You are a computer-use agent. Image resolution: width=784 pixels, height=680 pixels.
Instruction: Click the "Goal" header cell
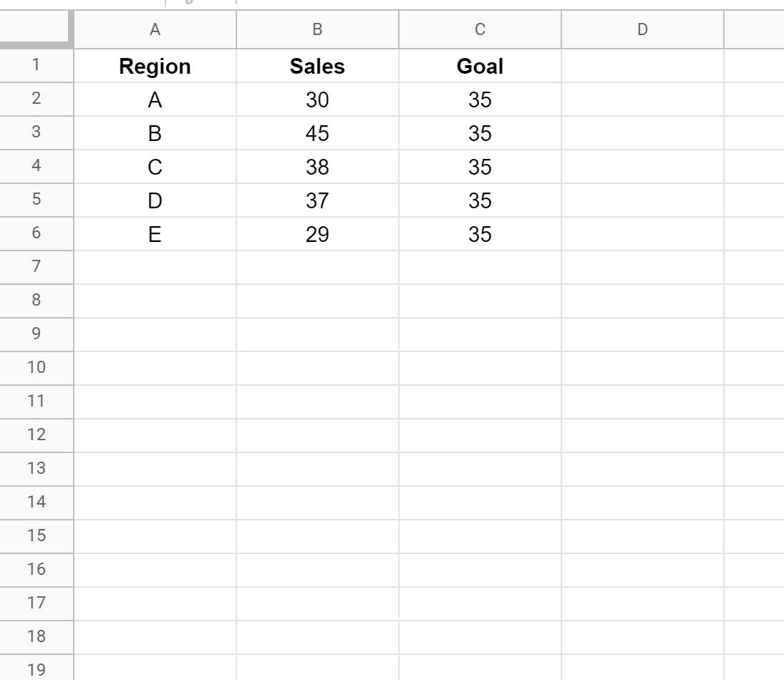(x=480, y=67)
